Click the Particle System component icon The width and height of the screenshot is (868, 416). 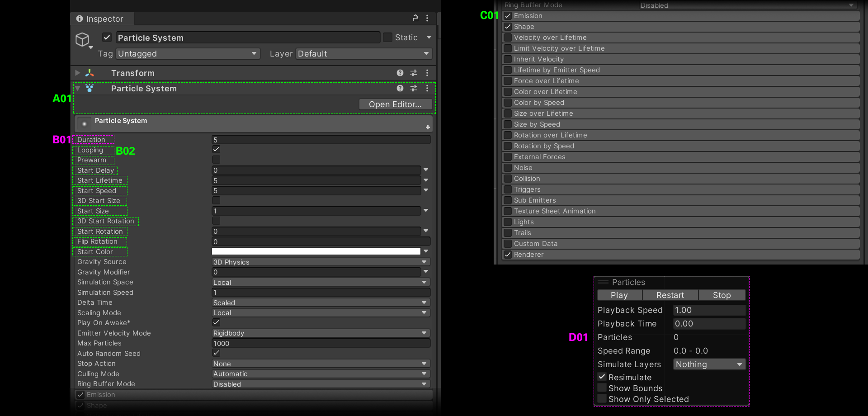pyautogui.click(x=90, y=88)
